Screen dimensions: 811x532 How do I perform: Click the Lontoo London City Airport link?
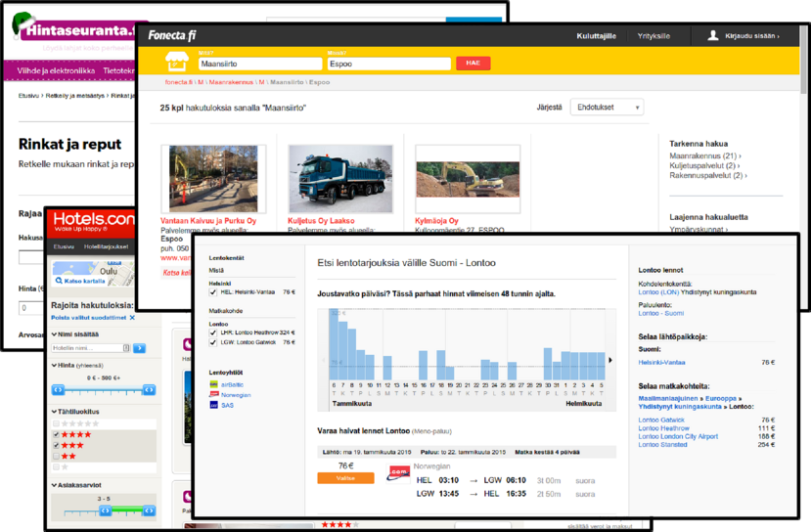678,436
